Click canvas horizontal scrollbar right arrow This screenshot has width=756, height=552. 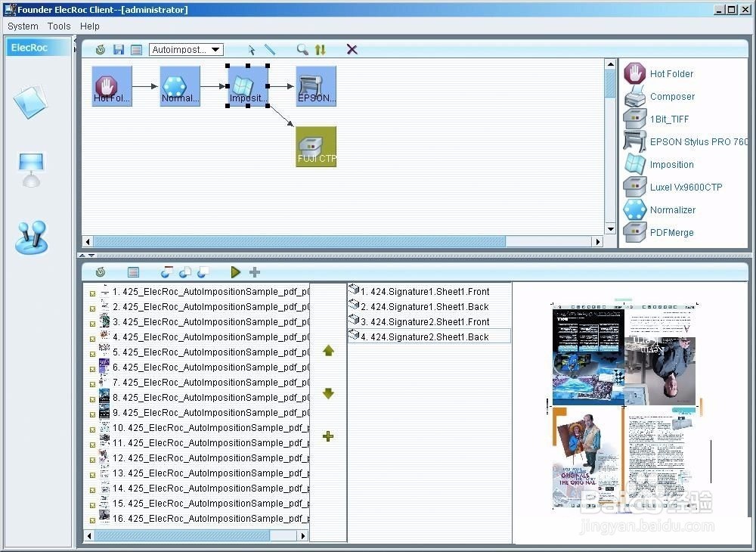(x=598, y=241)
